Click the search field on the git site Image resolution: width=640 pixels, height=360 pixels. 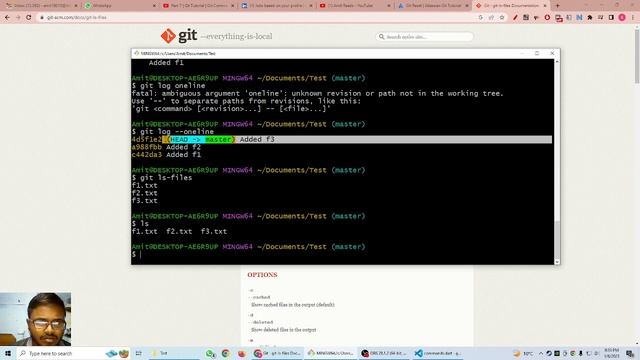tap(424, 37)
